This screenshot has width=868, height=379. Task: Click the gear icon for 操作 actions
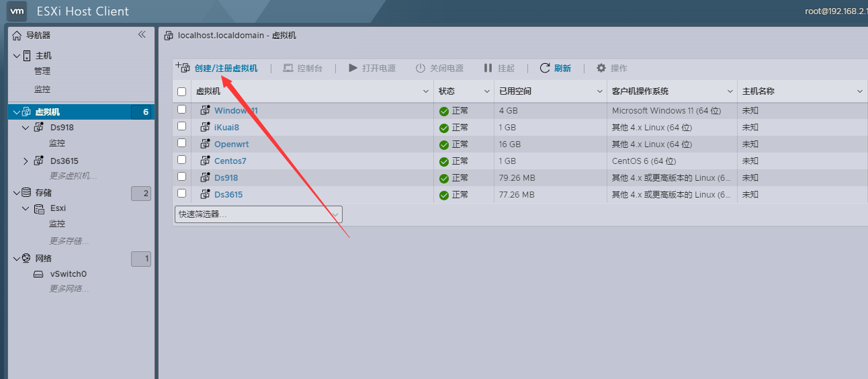point(601,68)
